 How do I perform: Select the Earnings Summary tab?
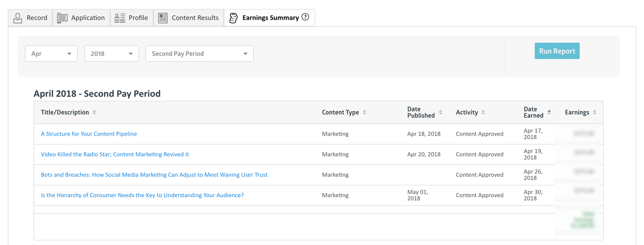[x=269, y=18]
